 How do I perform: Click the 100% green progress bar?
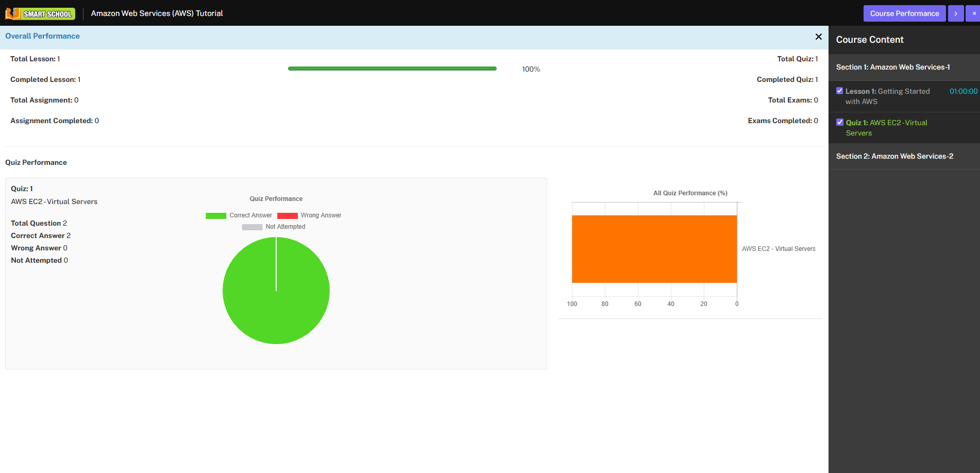click(x=392, y=68)
